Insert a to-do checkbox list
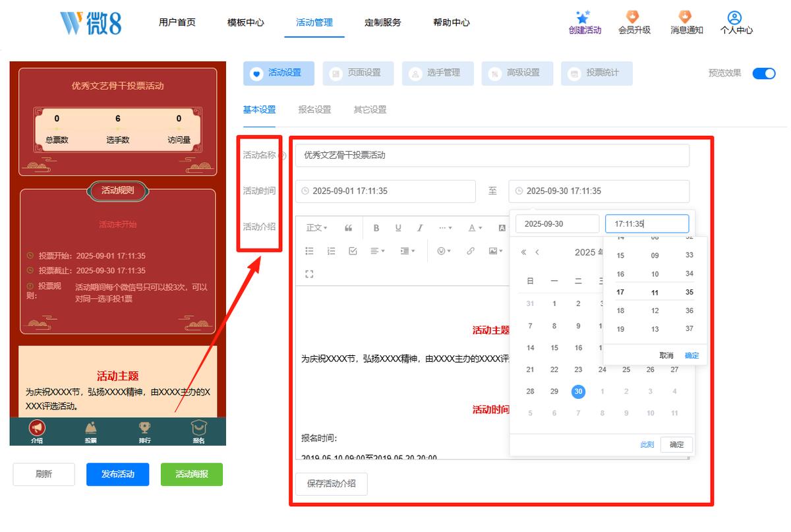 (353, 251)
